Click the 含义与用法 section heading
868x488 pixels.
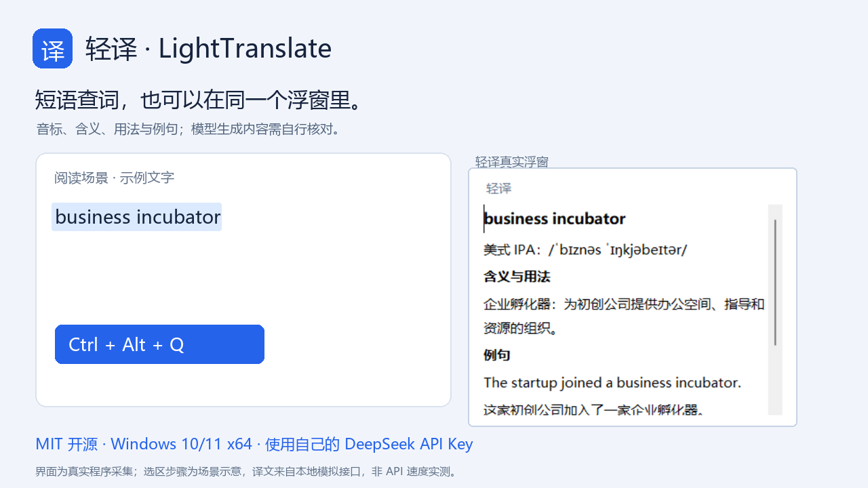coord(517,277)
